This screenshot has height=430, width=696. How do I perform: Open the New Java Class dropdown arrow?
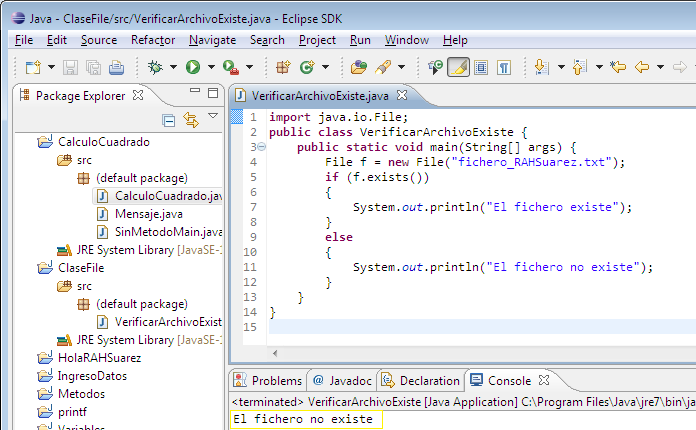325,67
